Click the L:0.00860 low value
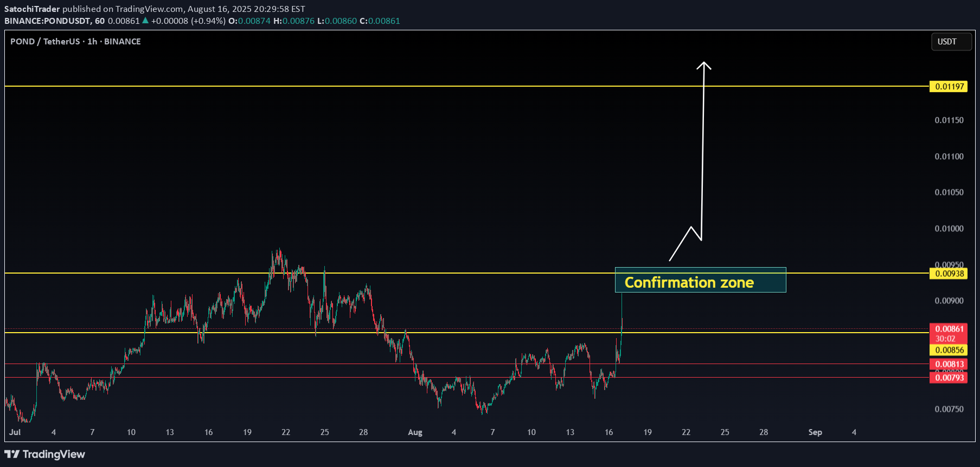The image size is (980, 467). point(337,21)
